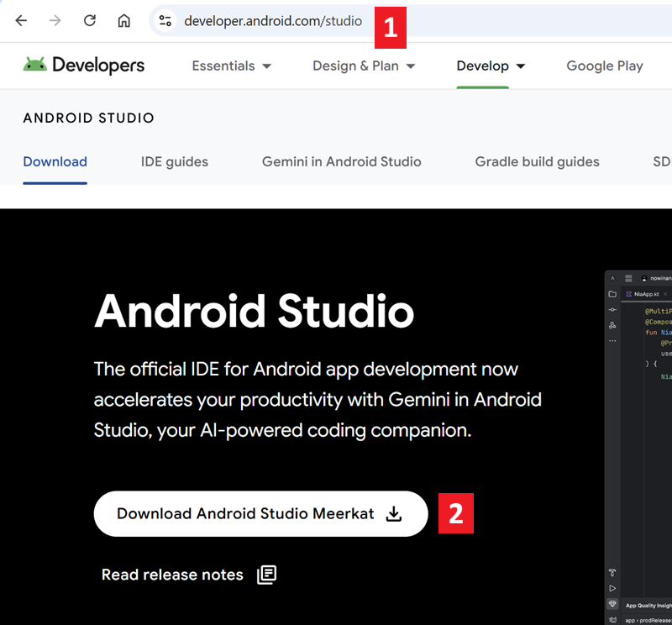Click the profile avatar icon in IDE preview

(643, 278)
